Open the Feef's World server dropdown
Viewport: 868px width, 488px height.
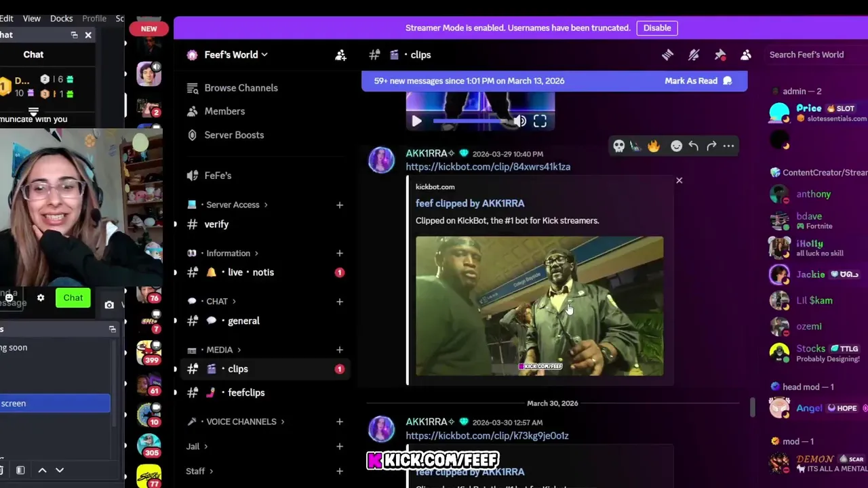[235, 55]
